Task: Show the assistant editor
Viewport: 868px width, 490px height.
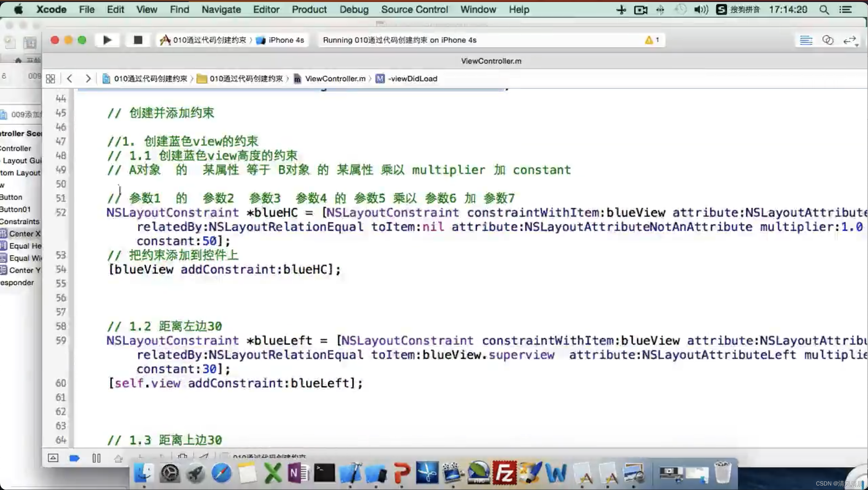Action: click(x=828, y=40)
